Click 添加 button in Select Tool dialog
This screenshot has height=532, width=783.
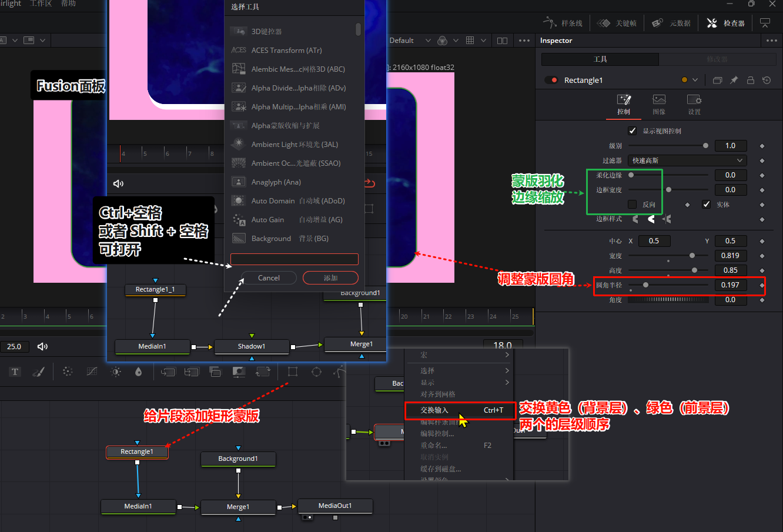330,278
